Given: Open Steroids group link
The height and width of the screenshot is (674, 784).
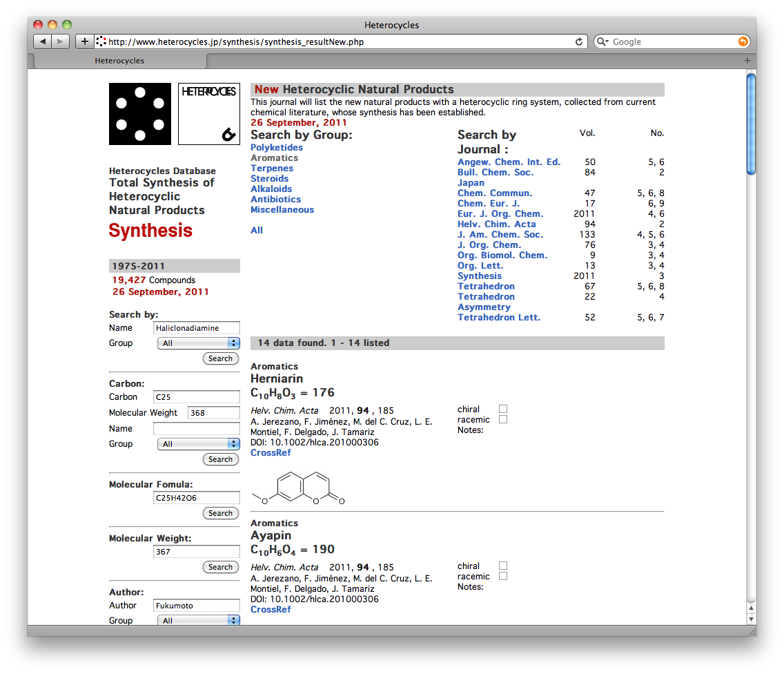Looking at the screenshot, I should click(x=269, y=179).
